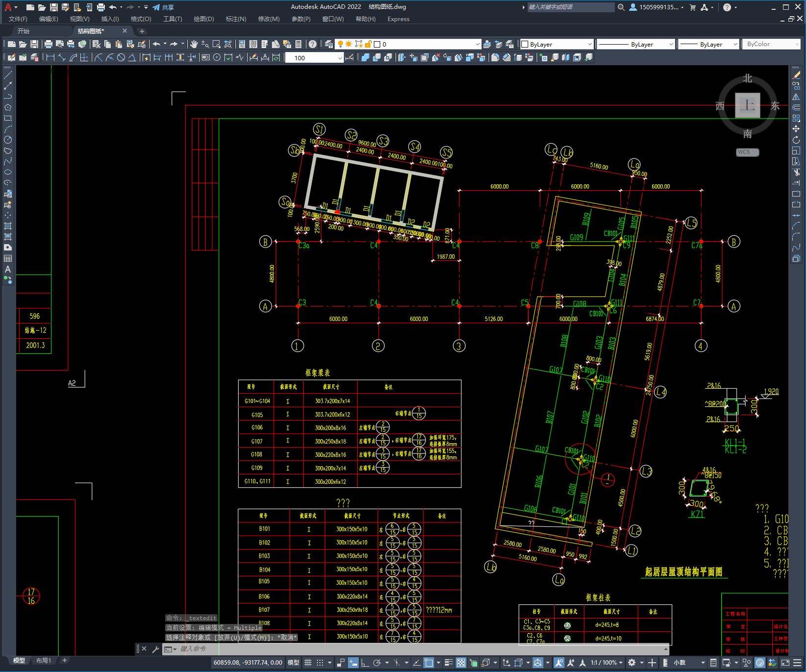Viewport: 806px width, 672px height.
Task: Click the Plot printer icon
Action: 49,44
